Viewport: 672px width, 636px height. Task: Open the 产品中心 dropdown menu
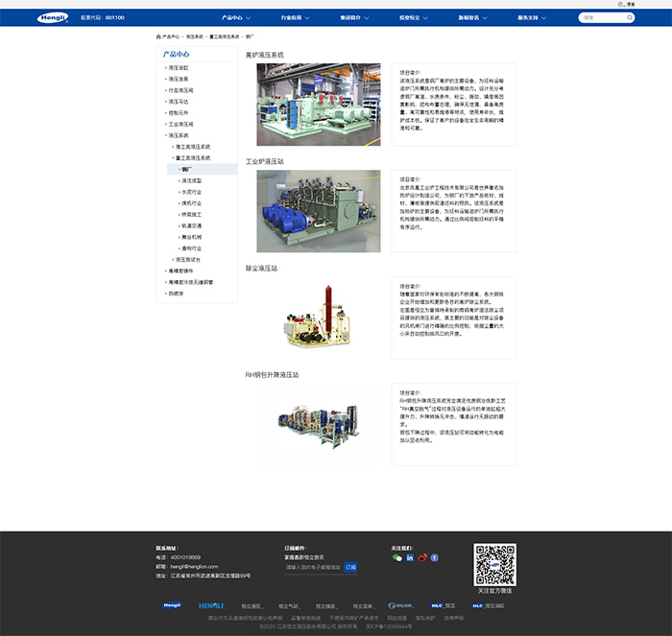click(x=236, y=17)
